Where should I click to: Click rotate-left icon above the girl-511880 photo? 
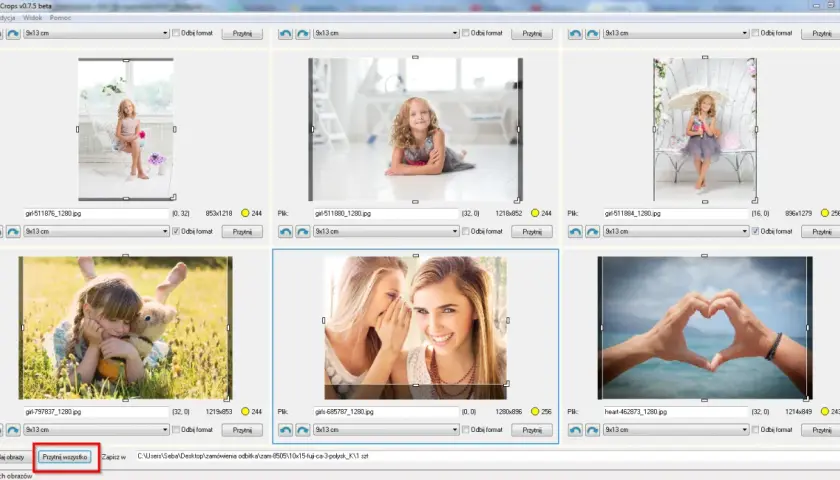pos(286,33)
